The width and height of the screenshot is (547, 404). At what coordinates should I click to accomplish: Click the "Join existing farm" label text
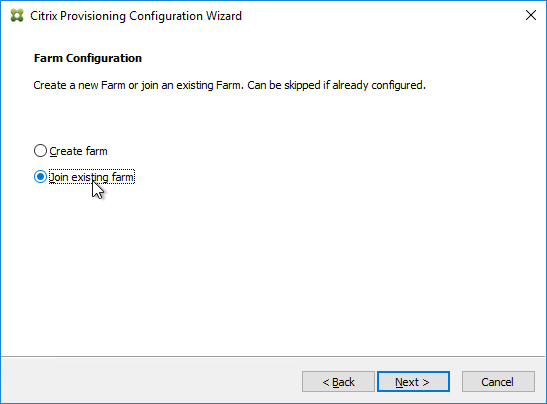(x=92, y=177)
